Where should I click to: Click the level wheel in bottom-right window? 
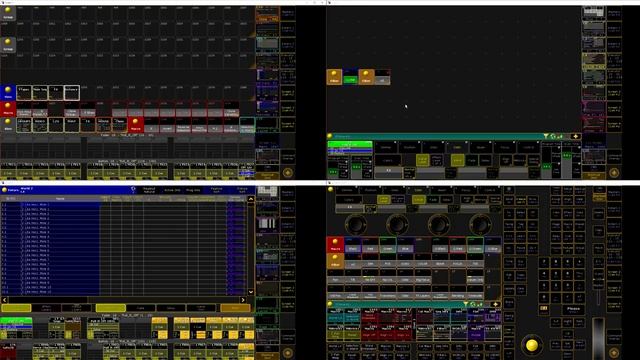tap(598, 339)
